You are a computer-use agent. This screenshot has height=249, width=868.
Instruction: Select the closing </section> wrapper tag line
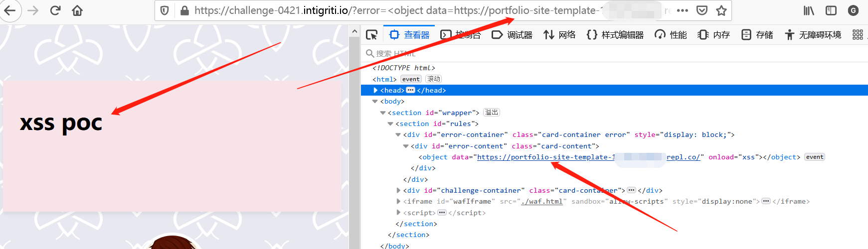coord(408,235)
